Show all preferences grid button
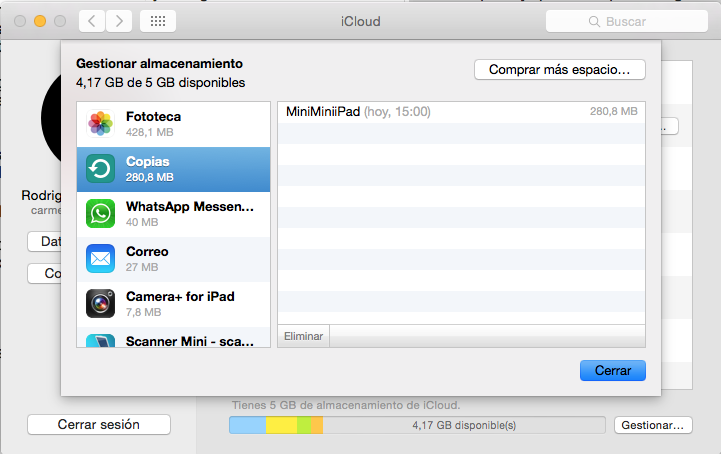 [158, 21]
